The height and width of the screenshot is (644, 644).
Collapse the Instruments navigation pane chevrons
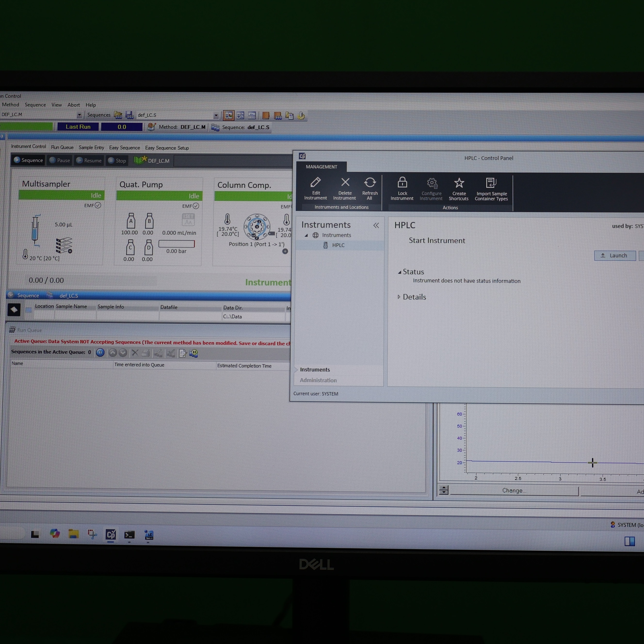(376, 225)
